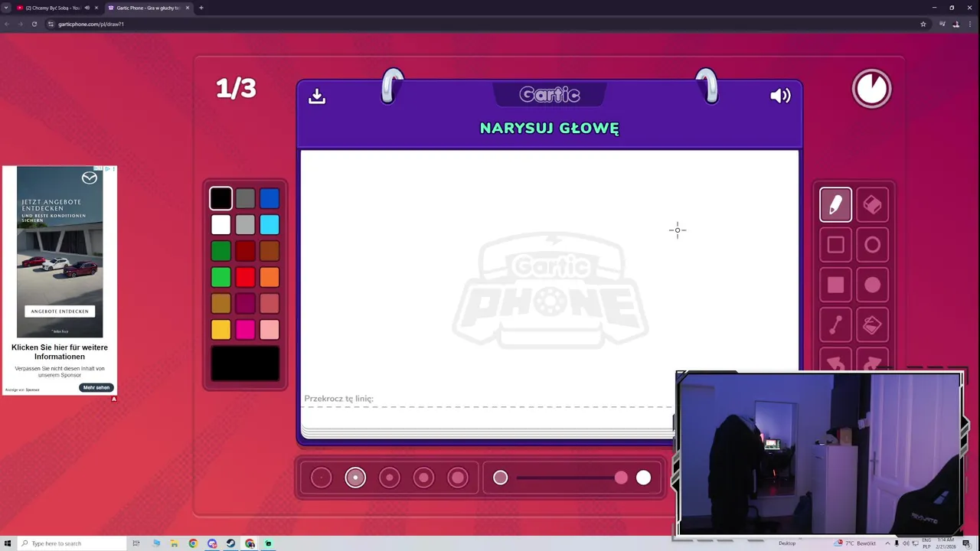Select the white color swatch
Image resolution: width=980 pixels, height=551 pixels.
pyautogui.click(x=220, y=224)
